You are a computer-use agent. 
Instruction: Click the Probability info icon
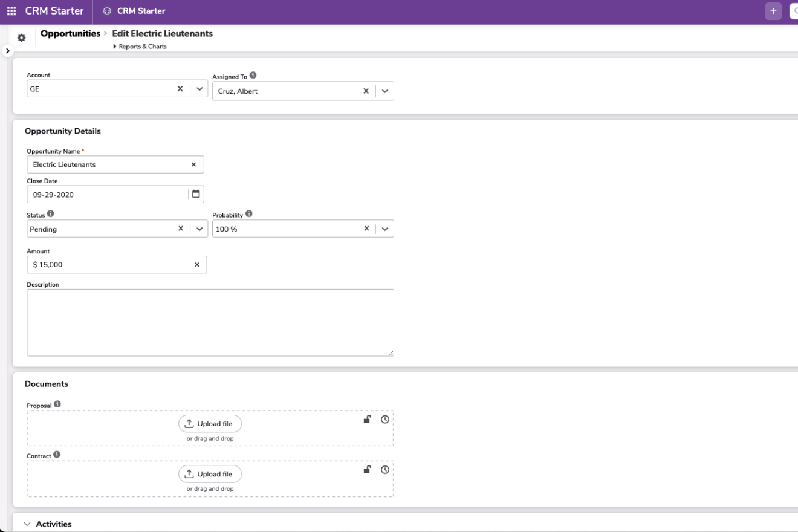[x=249, y=214]
